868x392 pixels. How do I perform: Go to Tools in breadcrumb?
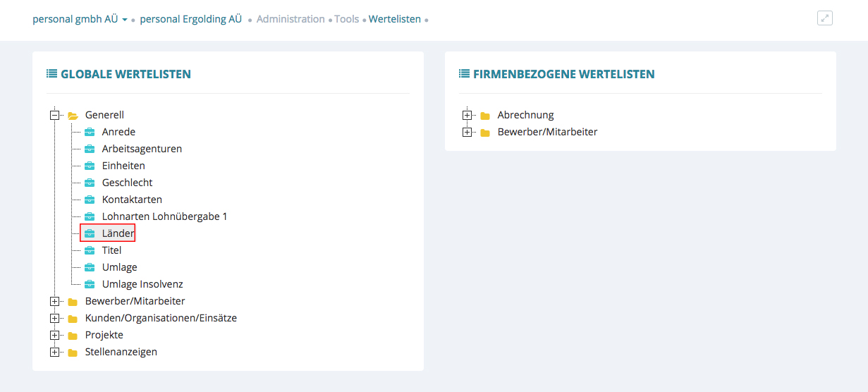(346, 19)
